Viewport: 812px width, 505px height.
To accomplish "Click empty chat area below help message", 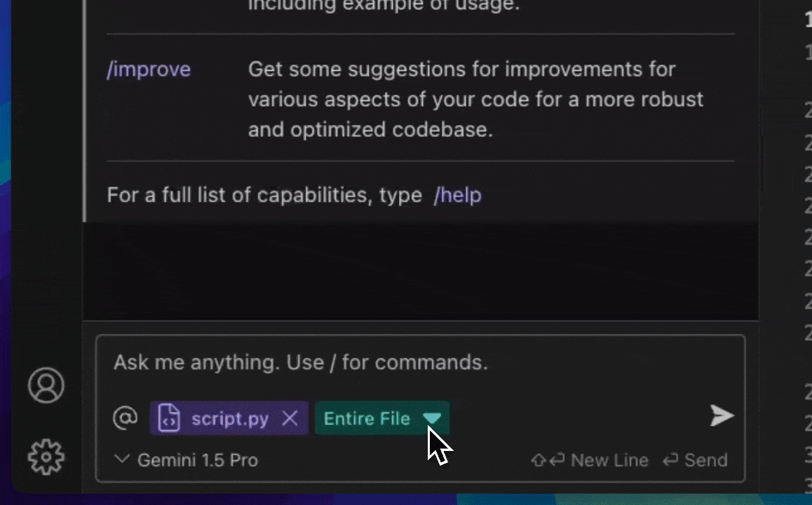I will (x=421, y=271).
